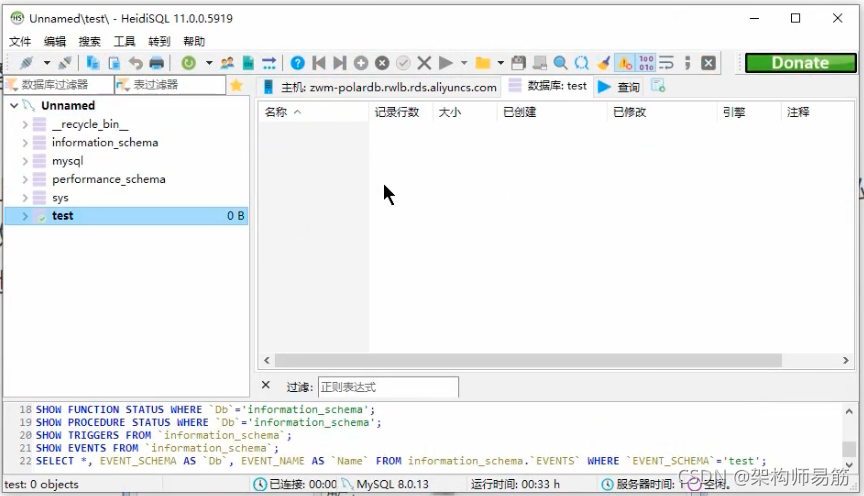This screenshot has height=496, width=864.
Task: Click the Post changes checkmark icon
Action: pos(403,63)
